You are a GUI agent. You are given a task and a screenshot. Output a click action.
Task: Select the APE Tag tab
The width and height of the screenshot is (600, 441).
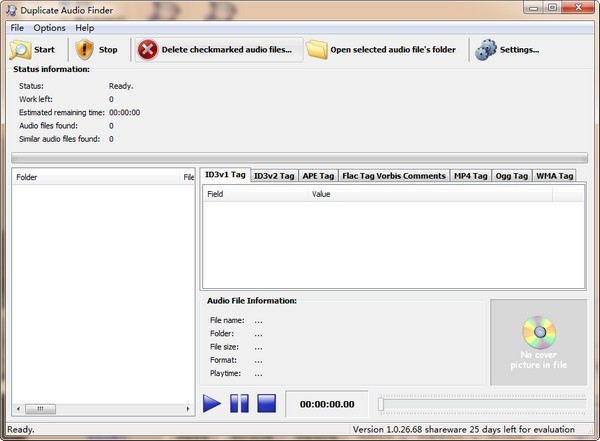(x=318, y=176)
